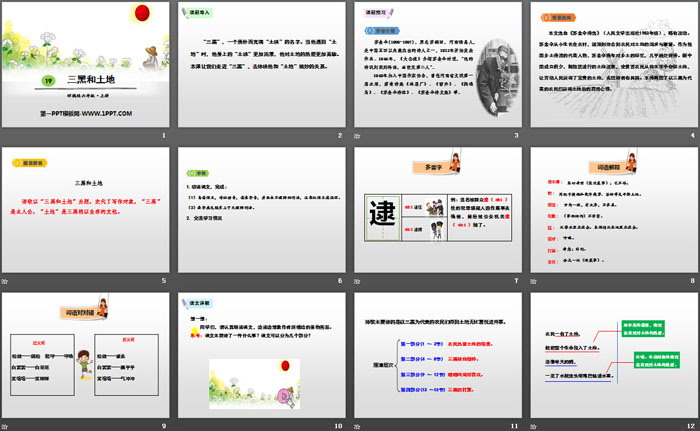
Task: Click the green 19 badge on slide 1
Action: 48,81
